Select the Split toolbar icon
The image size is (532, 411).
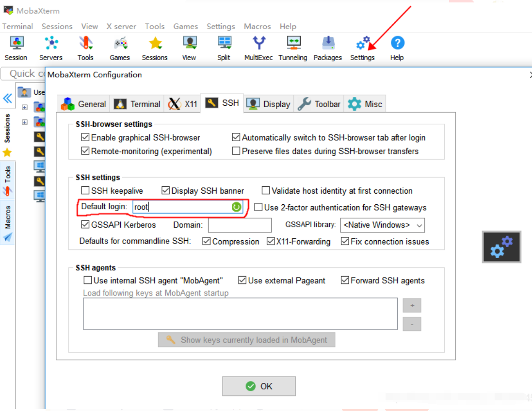coord(224,48)
